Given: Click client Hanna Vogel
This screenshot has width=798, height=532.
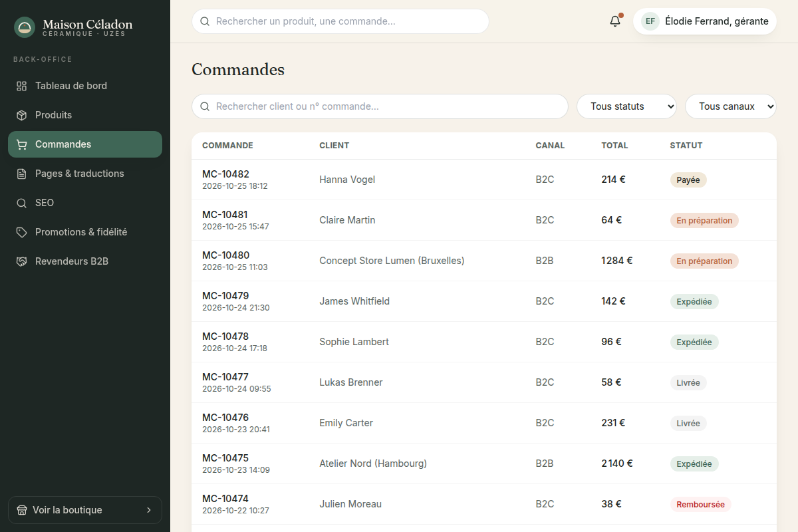Looking at the screenshot, I should tap(347, 180).
